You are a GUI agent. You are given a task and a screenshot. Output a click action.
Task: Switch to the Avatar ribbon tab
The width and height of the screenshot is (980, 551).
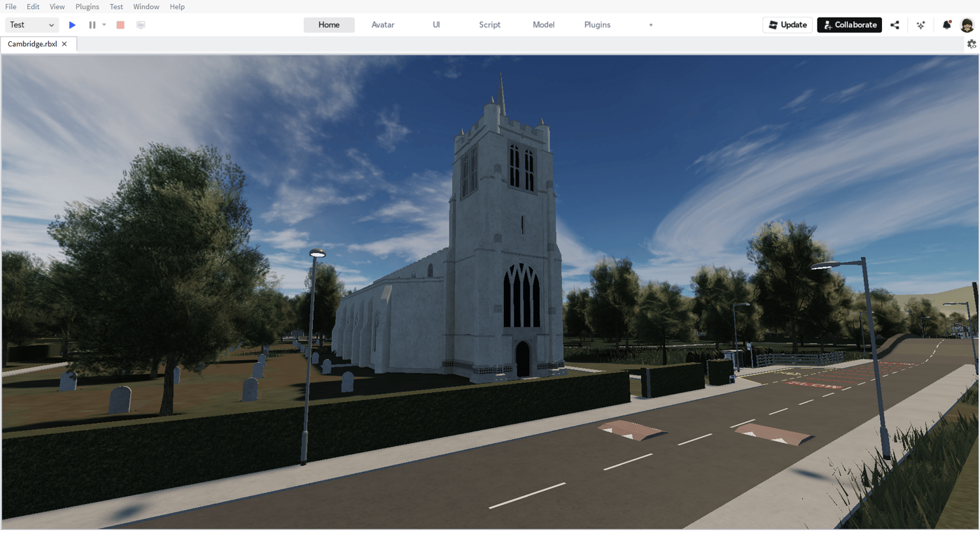click(x=383, y=25)
